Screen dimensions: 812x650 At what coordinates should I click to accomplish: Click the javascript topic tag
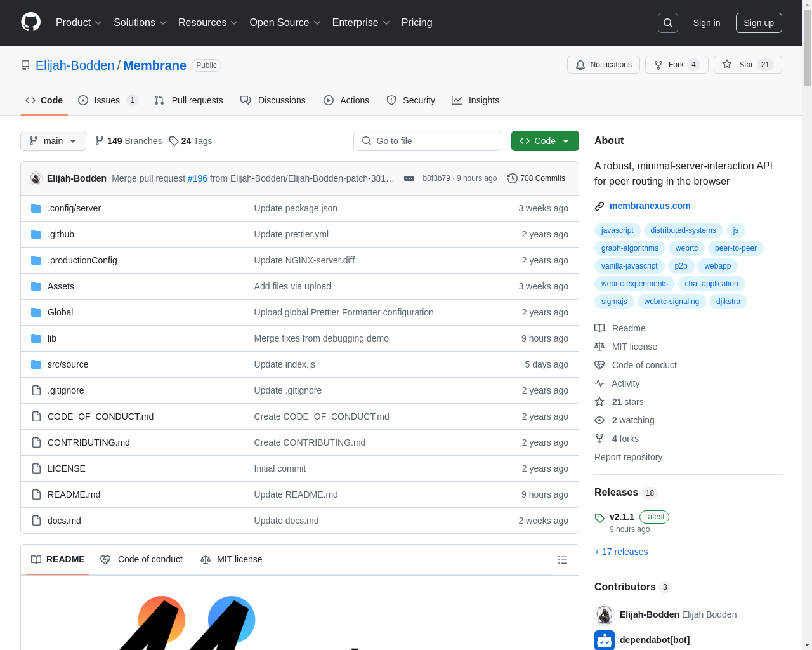[617, 230]
